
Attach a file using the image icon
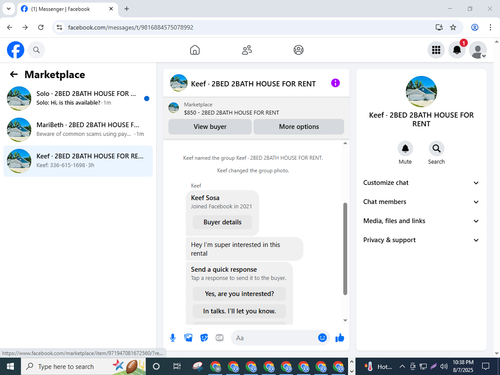188,338
